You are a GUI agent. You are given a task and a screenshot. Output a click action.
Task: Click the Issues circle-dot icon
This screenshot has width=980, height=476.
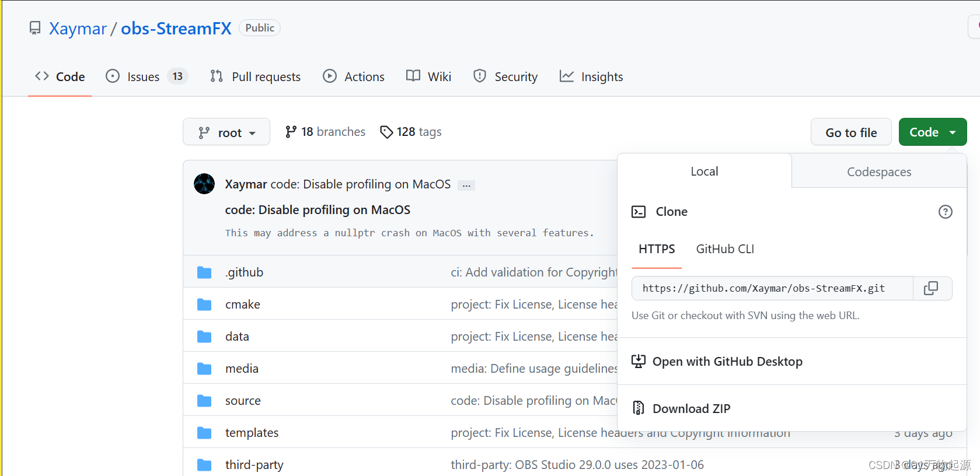click(x=113, y=76)
